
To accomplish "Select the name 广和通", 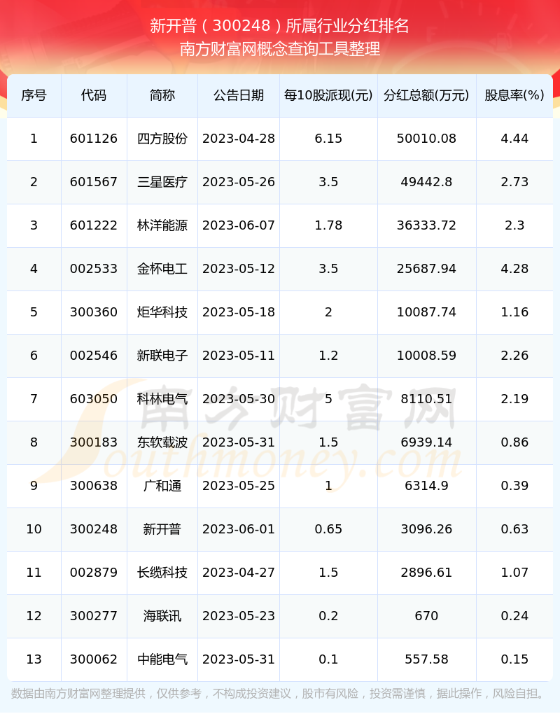I will (162, 486).
